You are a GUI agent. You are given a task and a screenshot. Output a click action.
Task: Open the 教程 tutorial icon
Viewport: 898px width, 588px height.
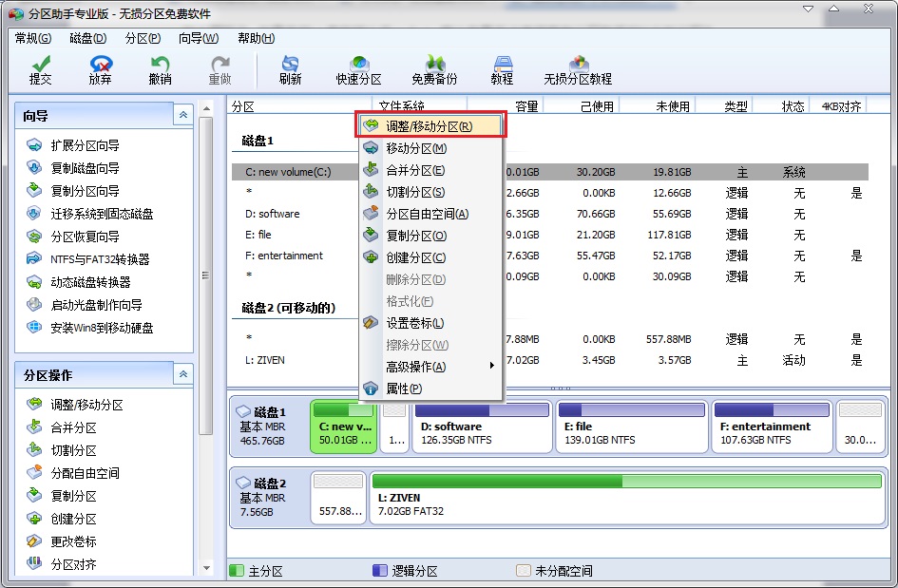point(503,70)
